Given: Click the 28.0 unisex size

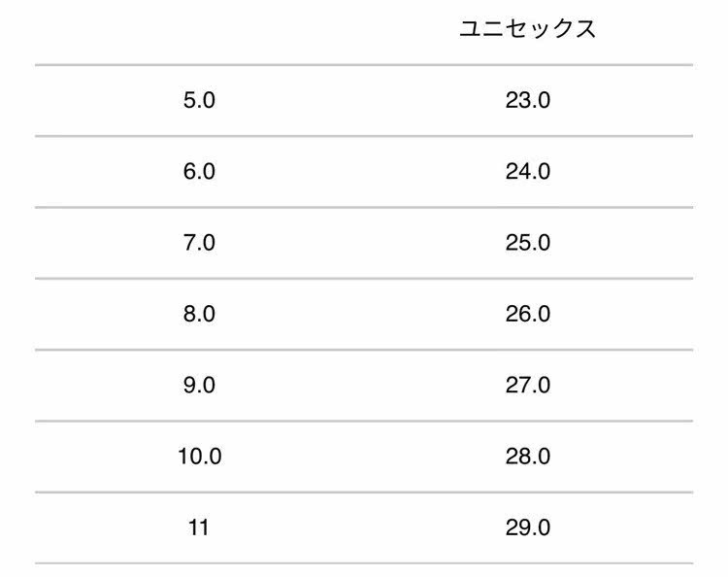Looking at the screenshot, I should 527,457.
